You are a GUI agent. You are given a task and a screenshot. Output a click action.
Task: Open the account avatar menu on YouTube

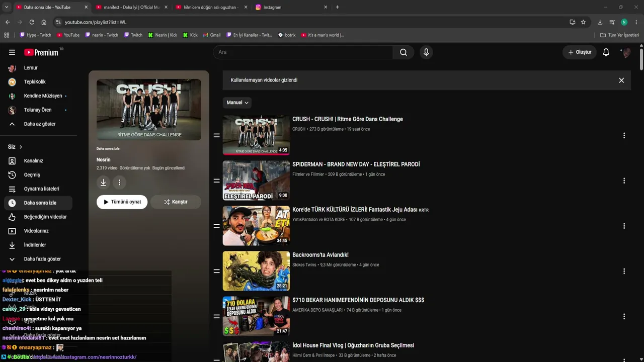coord(625,52)
